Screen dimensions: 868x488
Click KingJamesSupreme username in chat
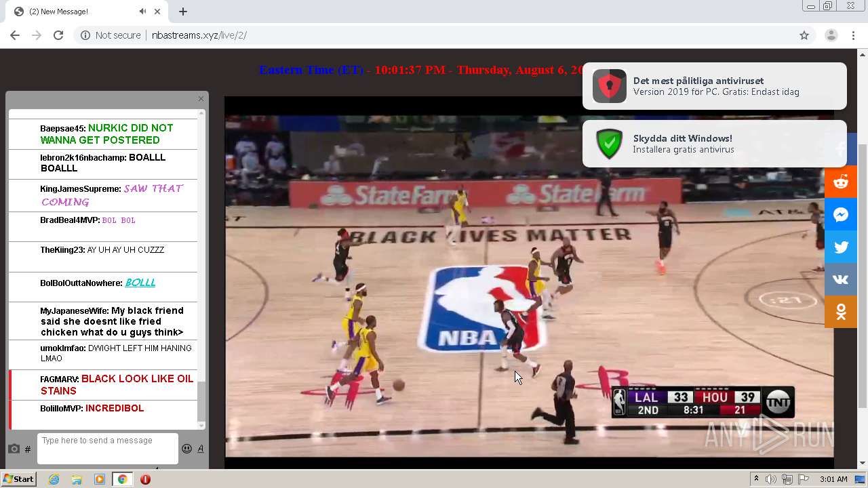tap(80, 189)
